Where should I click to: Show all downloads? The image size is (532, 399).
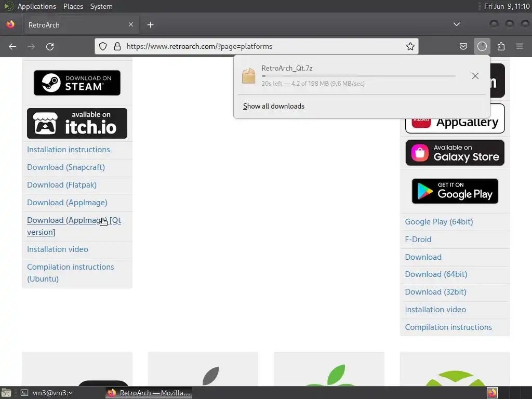273,106
